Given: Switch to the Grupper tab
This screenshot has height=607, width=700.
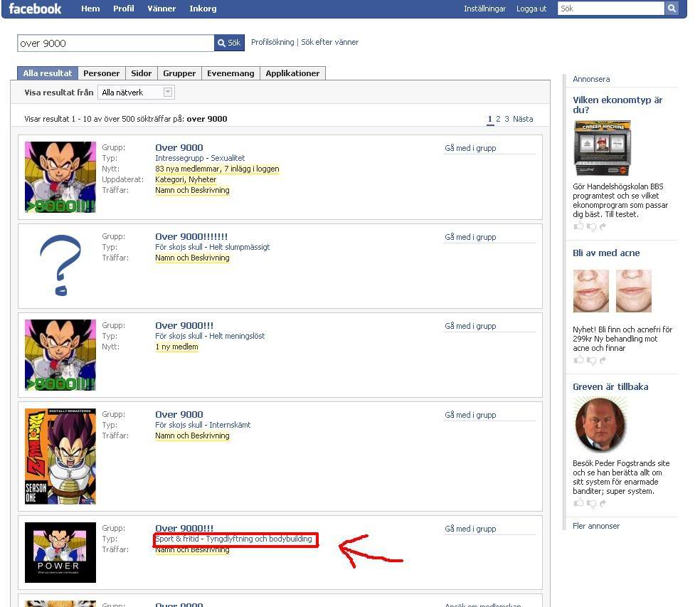Looking at the screenshot, I should [x=179, y=73].
